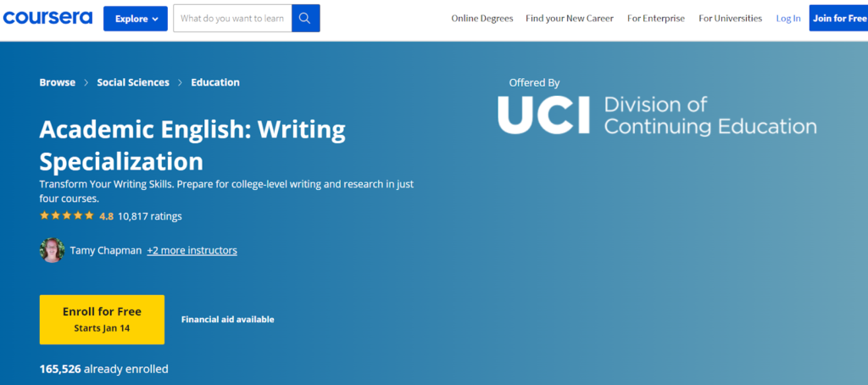Click Financial aid available link
The width and height of the screenshot is (868, 385).
[x=227, y=320]
